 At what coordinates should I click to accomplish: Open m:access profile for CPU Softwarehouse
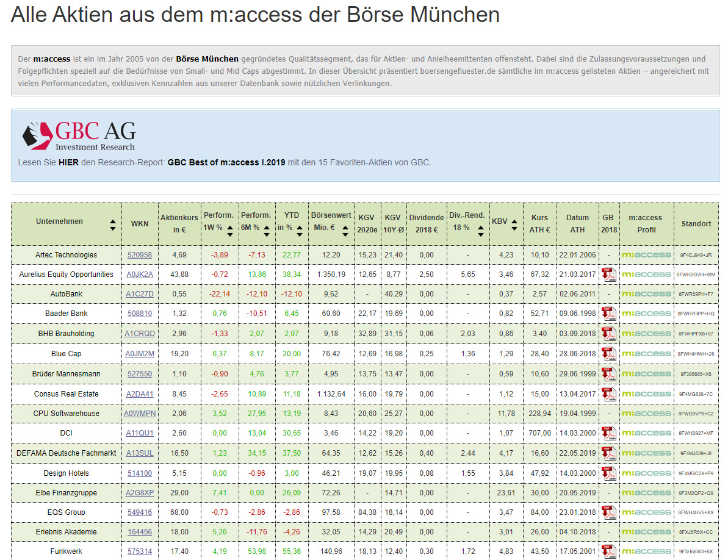[646, 414]
